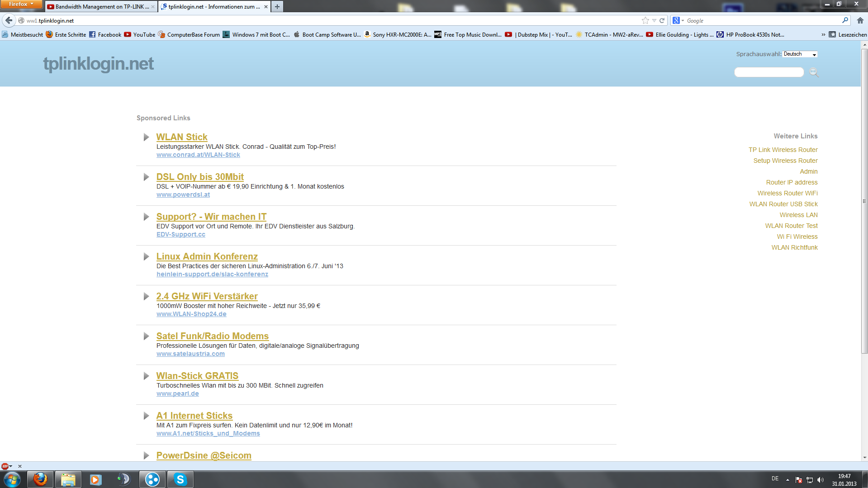Viewport: 868px width, 488px height.
Task: Open the URL history dropdown arrow
Action: tap(654, 20)
